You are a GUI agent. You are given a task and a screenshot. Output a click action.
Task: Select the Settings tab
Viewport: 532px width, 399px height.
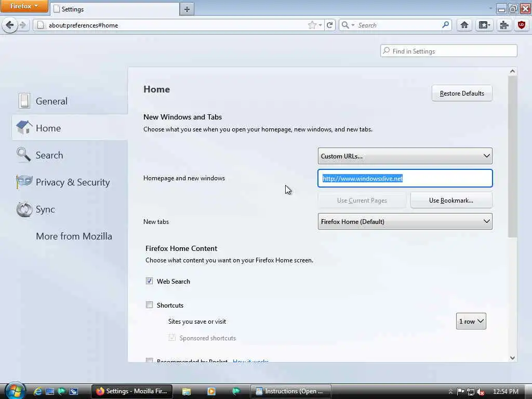click(115, 9)
